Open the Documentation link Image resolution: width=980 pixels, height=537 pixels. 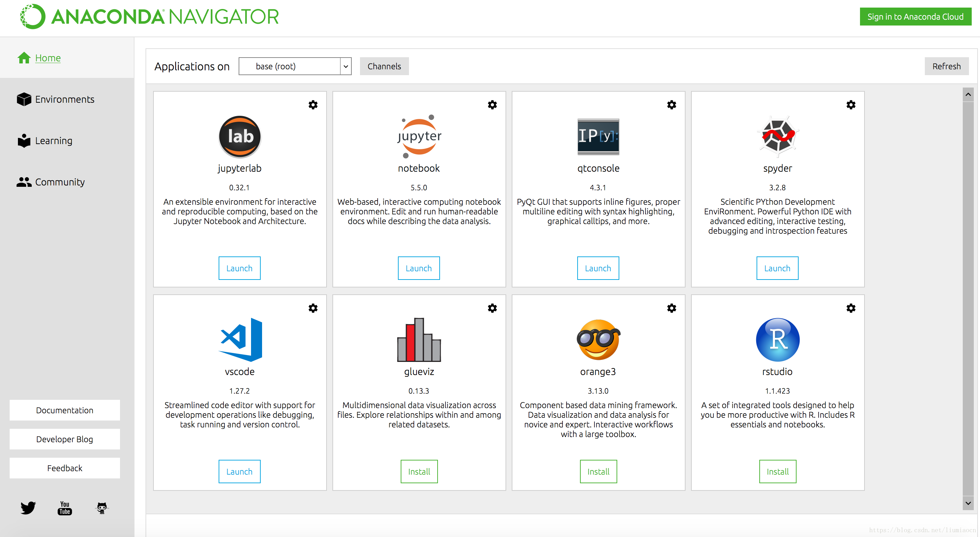pyautogui.click(x=64, y=410)
